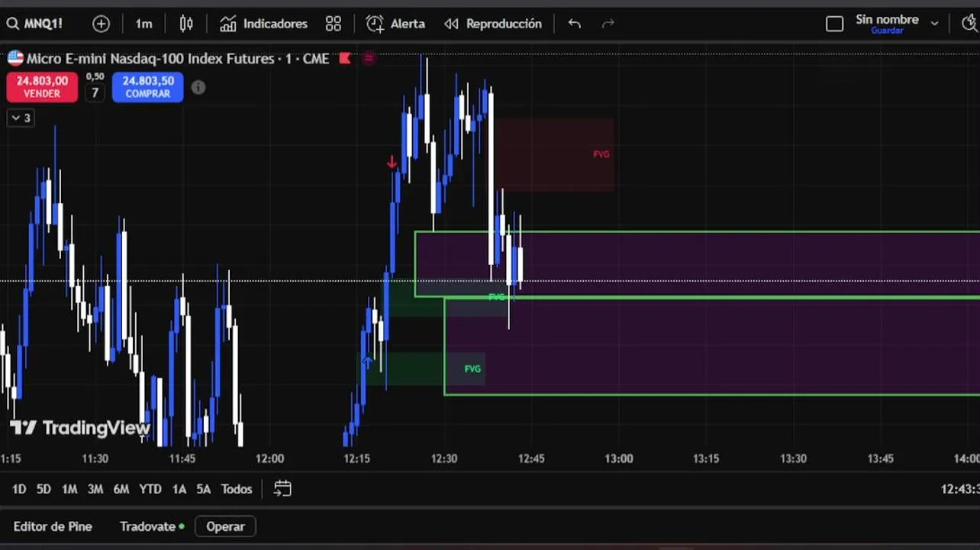Click the chart title Micro E-mini Nasdaq-100
Screen dimensions: 980x550
click(x=150, y=58)
